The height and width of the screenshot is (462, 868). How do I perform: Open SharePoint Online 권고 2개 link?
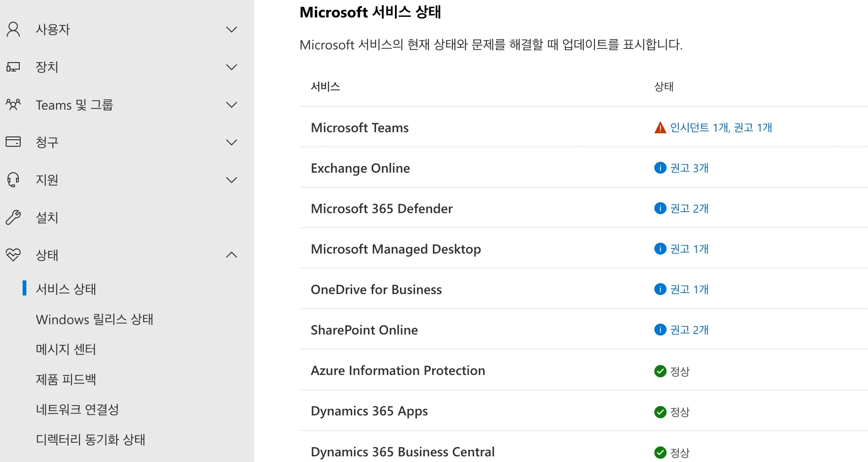pyautogui.click(x=689, y=330)
